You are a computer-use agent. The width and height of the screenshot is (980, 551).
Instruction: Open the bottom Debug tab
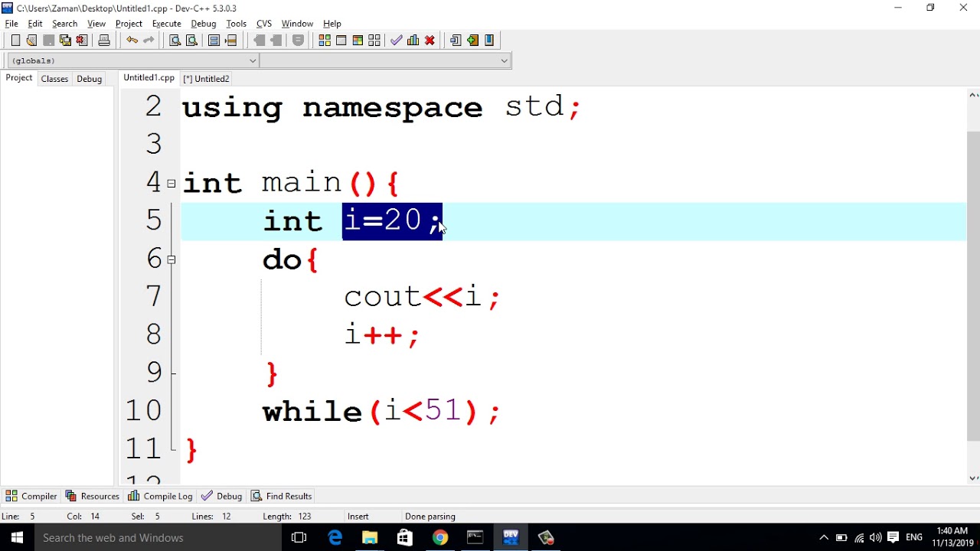click(222, 496)
